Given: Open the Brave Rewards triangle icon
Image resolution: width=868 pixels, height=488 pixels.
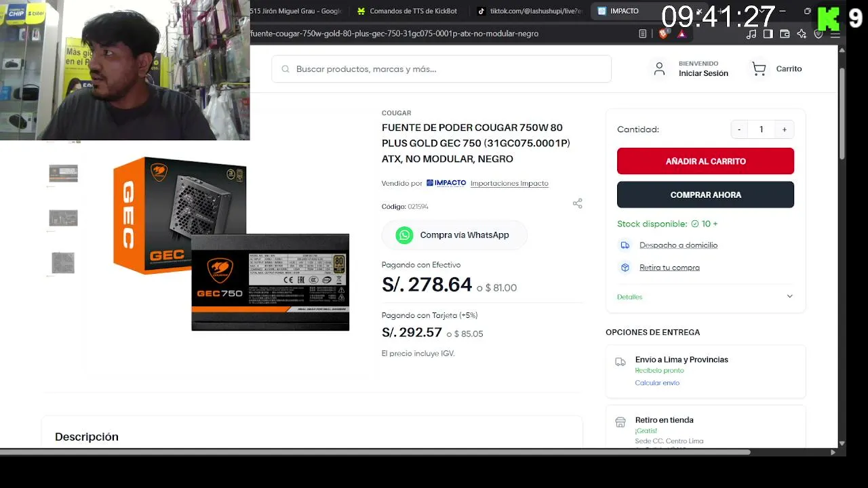Looking at the screenshot, I should pos(682,33).
